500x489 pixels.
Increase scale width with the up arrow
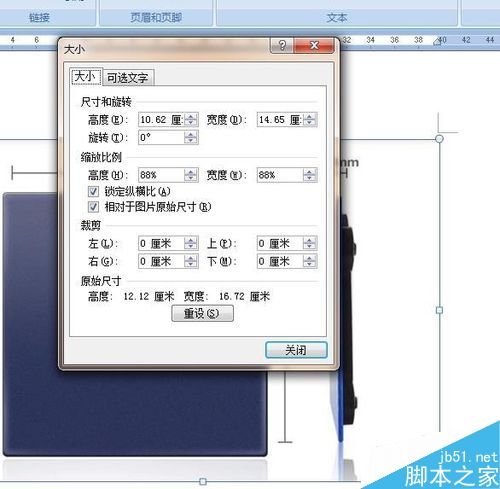point(310,172)
